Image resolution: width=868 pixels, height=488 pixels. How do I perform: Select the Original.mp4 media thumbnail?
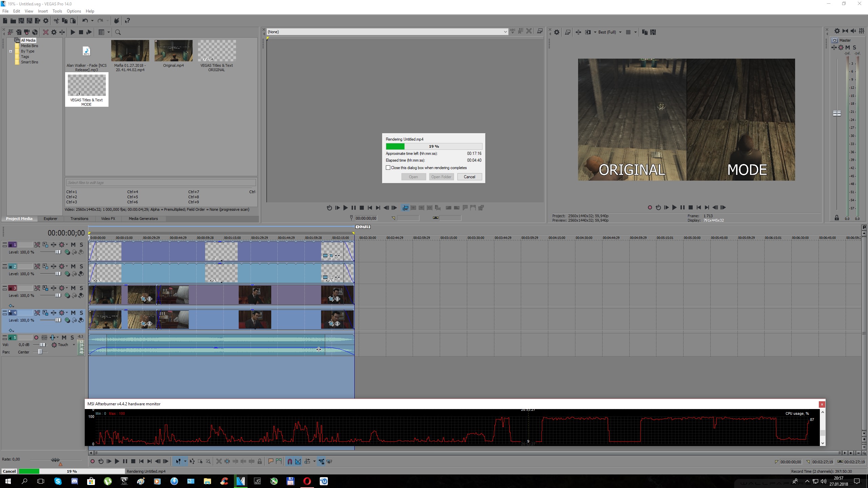(173, 51)
